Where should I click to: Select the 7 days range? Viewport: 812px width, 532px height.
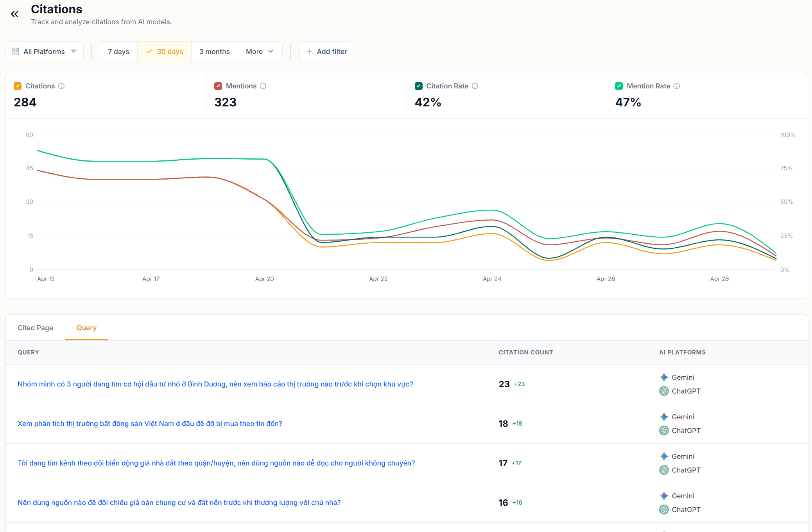118,52
